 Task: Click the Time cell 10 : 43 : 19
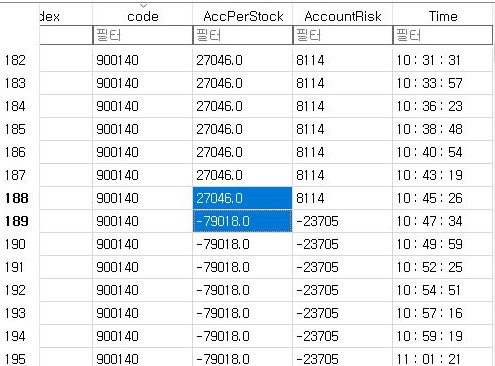(443, 175)
